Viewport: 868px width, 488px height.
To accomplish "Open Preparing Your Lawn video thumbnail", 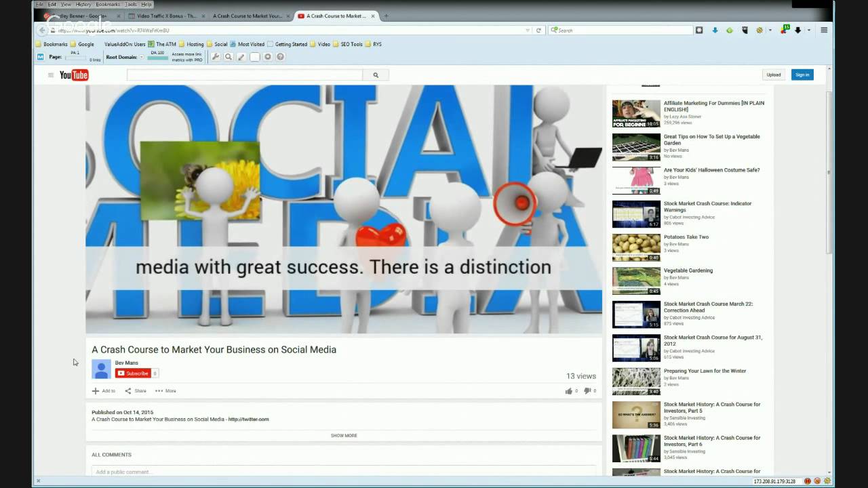I will 636,381.
